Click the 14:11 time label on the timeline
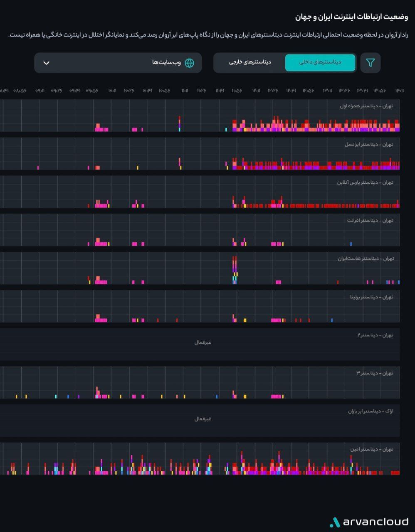Image resolution: width=415 pixels, height=532 pixels. (x=399, y=91)
